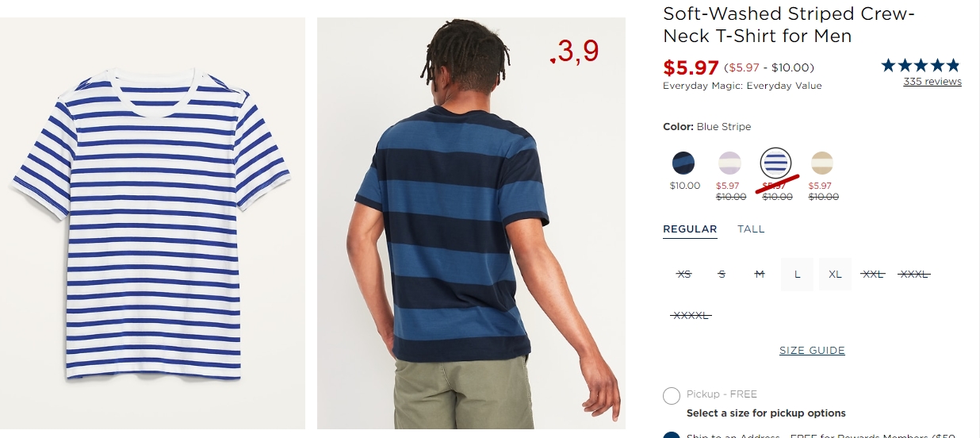Click the five-star rating icons
The height and width of the screenshot is (438, 980).
[921, 66]
